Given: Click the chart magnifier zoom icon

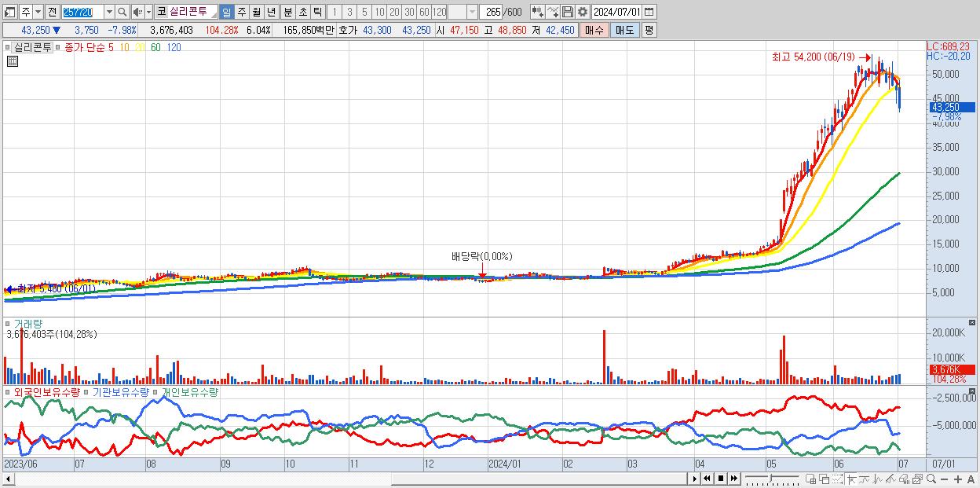Looking at the screenshot, I should coord(931,479).
